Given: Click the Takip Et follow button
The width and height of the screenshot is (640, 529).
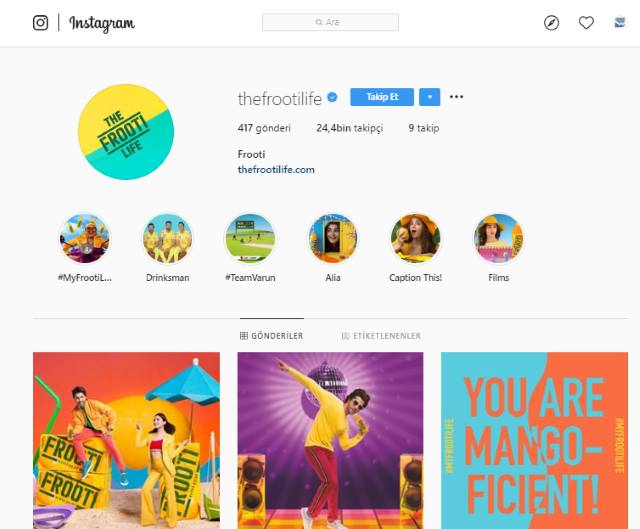Looking at the screenshot, I should 382,97.
